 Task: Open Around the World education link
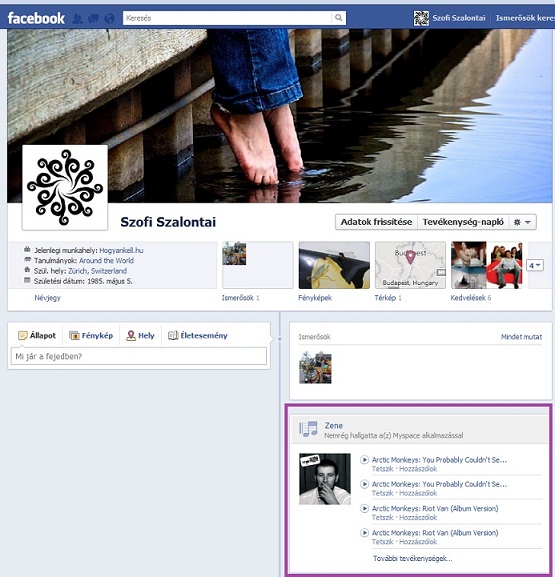(x=106, y=261)
